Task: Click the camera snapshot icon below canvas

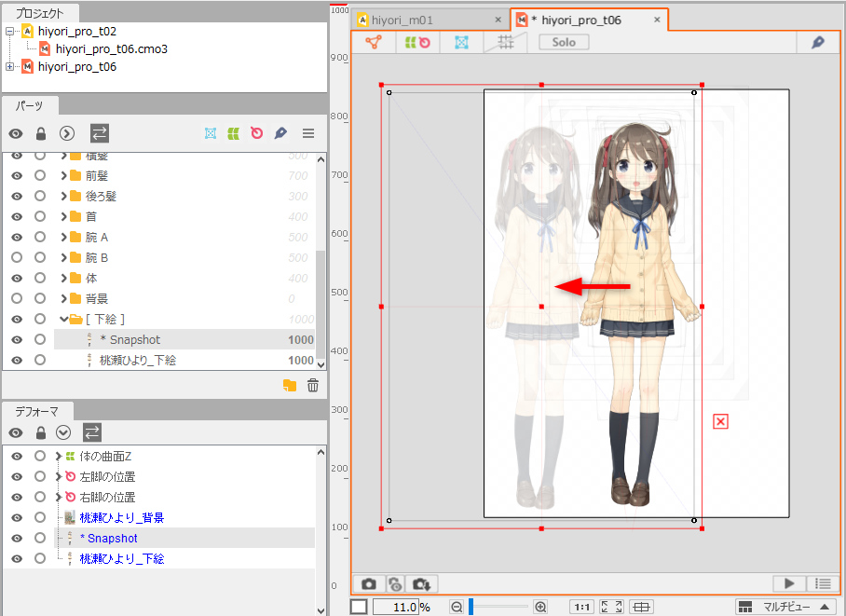Action: tap(369, 583)
